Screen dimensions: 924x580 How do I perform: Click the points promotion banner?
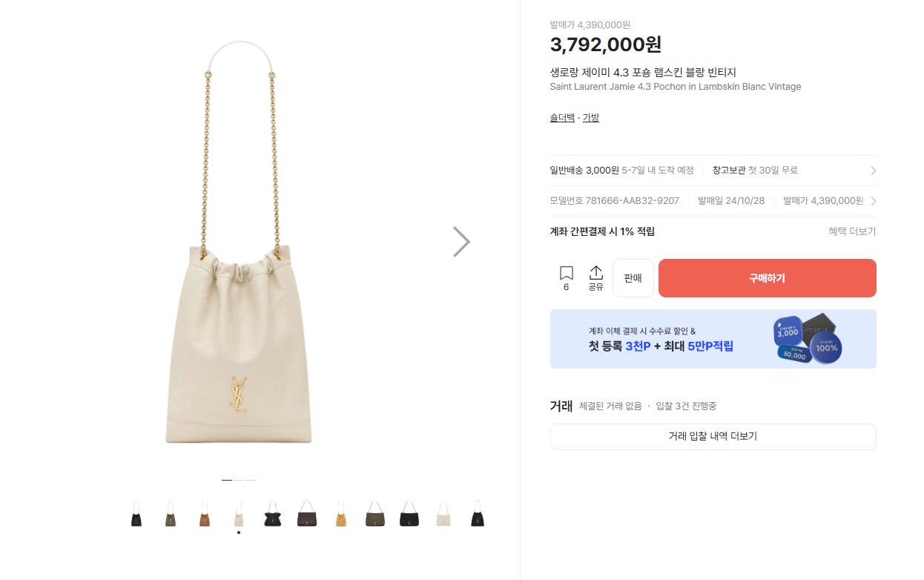[x=713, y=339]
